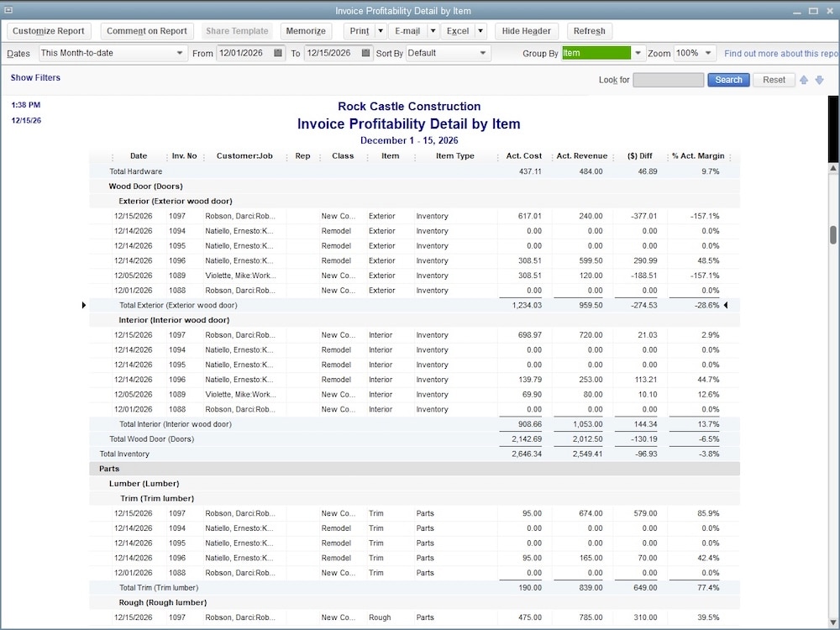Screen dimensions: 840x630
Task: Open Find out more about this report
Action: (779, 52)
